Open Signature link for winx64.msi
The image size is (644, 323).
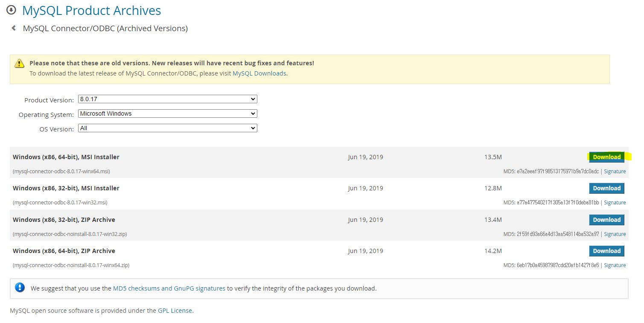pyautogui.click(x=615, y=172)
